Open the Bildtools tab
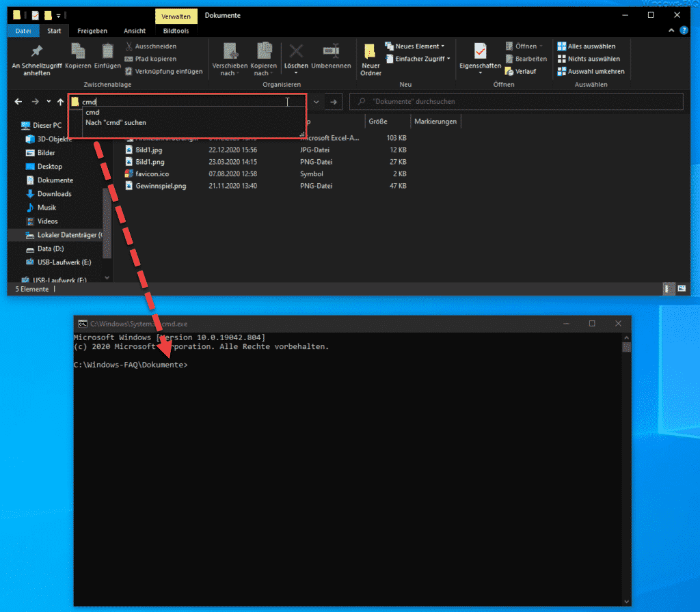 (x=176, y=30)
